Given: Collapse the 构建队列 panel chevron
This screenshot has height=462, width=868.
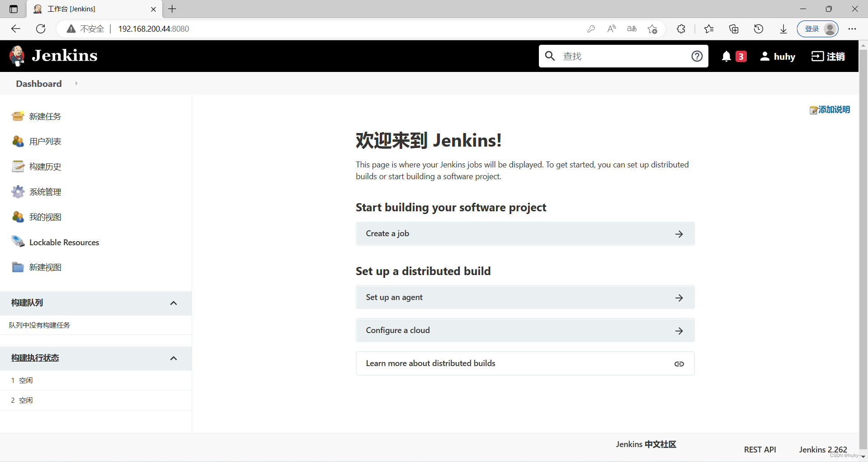Looking at the screenshot, I should (x=174, y=303).
